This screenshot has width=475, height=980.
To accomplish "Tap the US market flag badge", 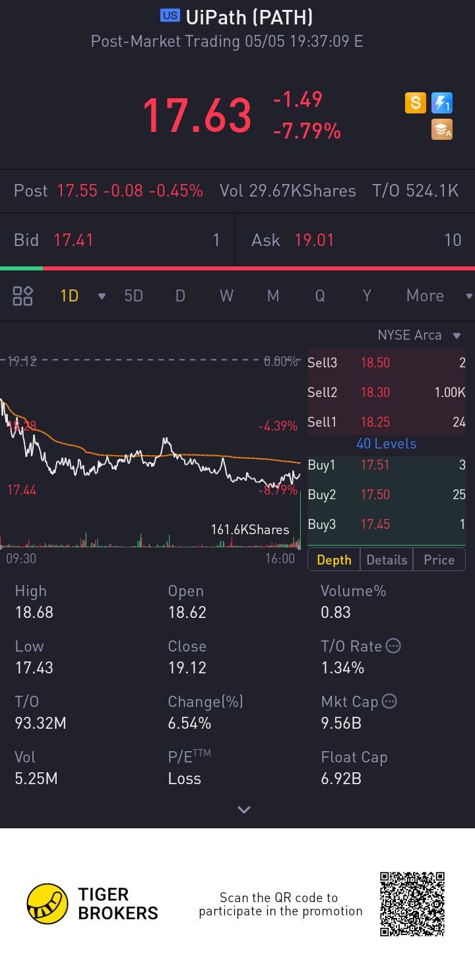I will coord(170,16).
